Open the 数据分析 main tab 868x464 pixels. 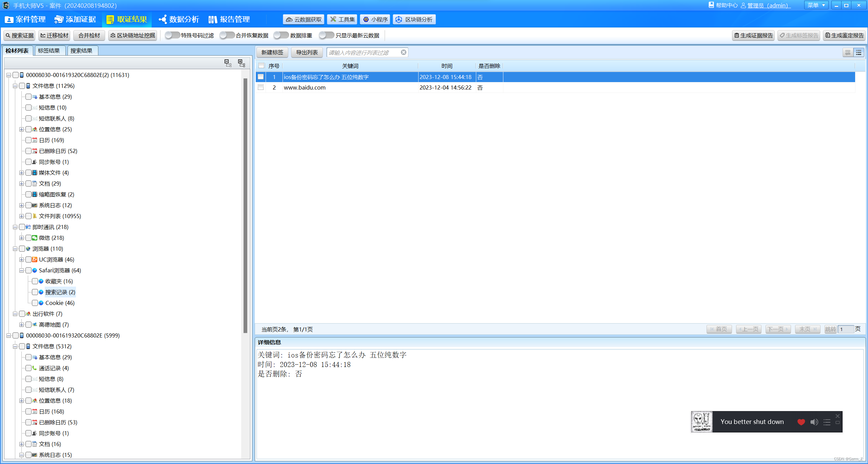179,19
